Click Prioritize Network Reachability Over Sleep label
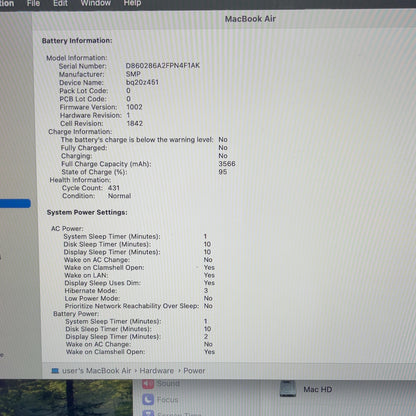This screenshot has height=416, width=416. pos(132,306)
